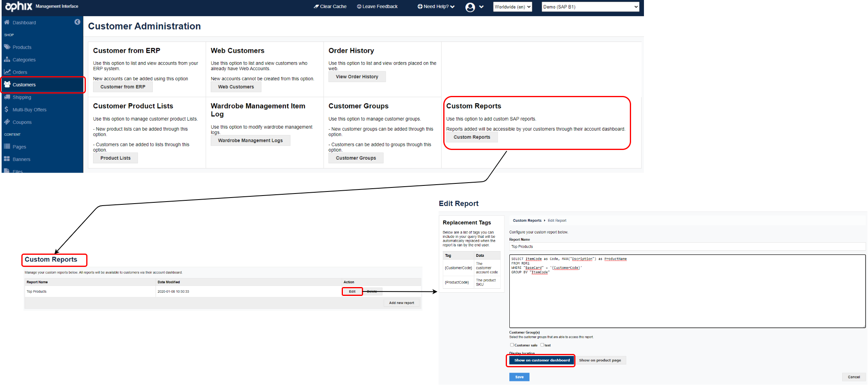
Task: Check the Customer sale group checkbox
Action: [512, 345]
